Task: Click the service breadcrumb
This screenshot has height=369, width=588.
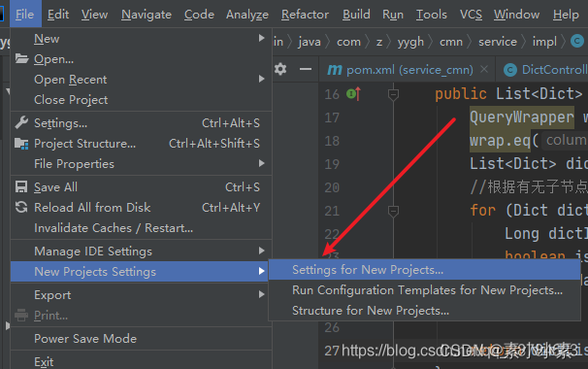Action: pyautogui.click(x=498, y=42)
